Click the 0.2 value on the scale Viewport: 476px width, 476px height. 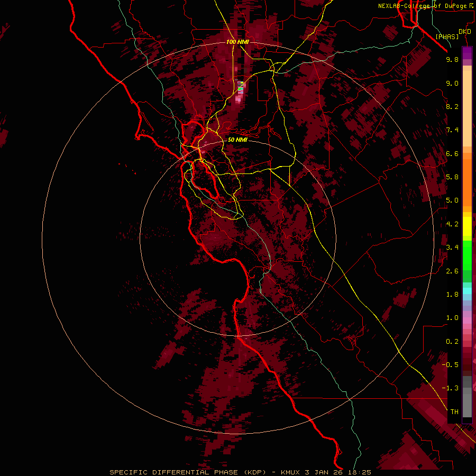pyautogui.click(x=452, y=342)
